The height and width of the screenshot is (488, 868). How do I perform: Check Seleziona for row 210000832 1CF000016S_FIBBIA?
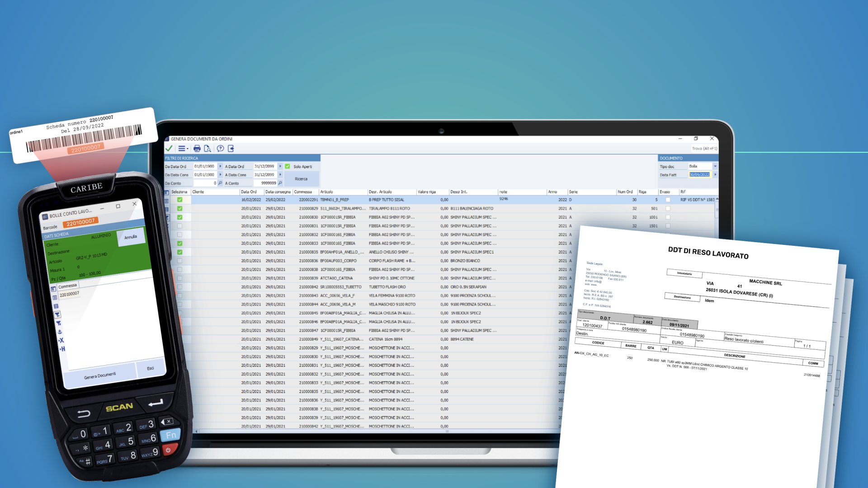coord(179,235)
